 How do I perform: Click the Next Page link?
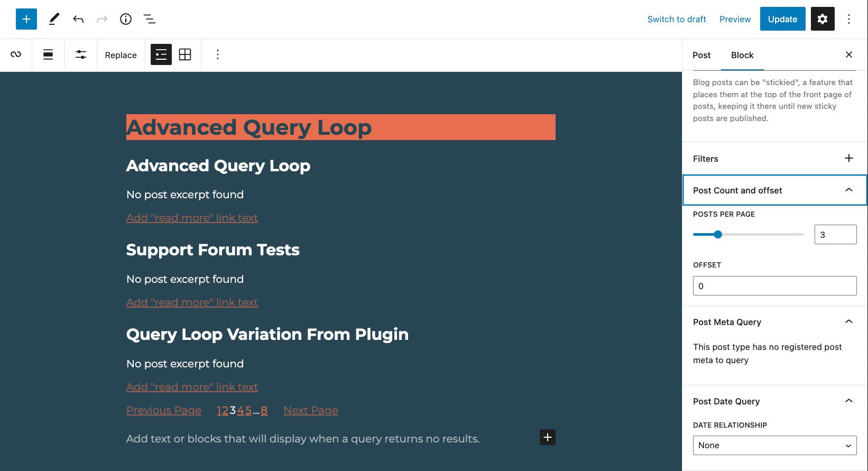[x=311, y=410]
